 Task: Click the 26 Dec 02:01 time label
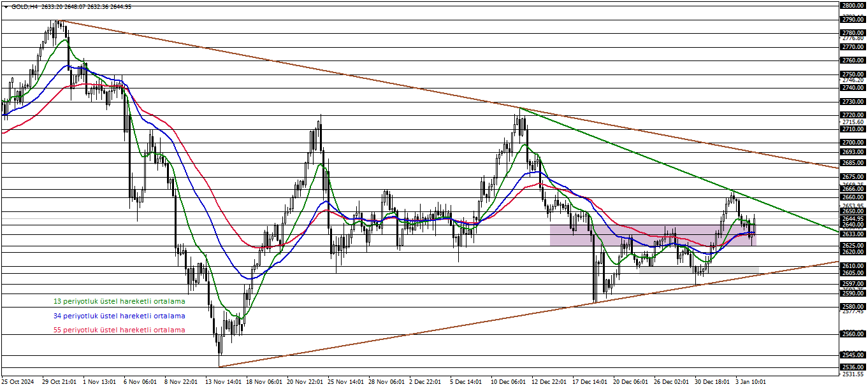tap(671, 382)
